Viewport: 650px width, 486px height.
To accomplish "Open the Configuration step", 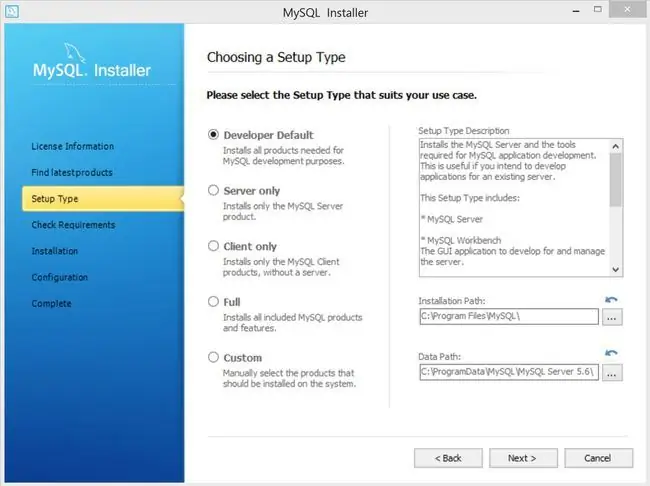I will pyautogui.click(x=60, y=277).
